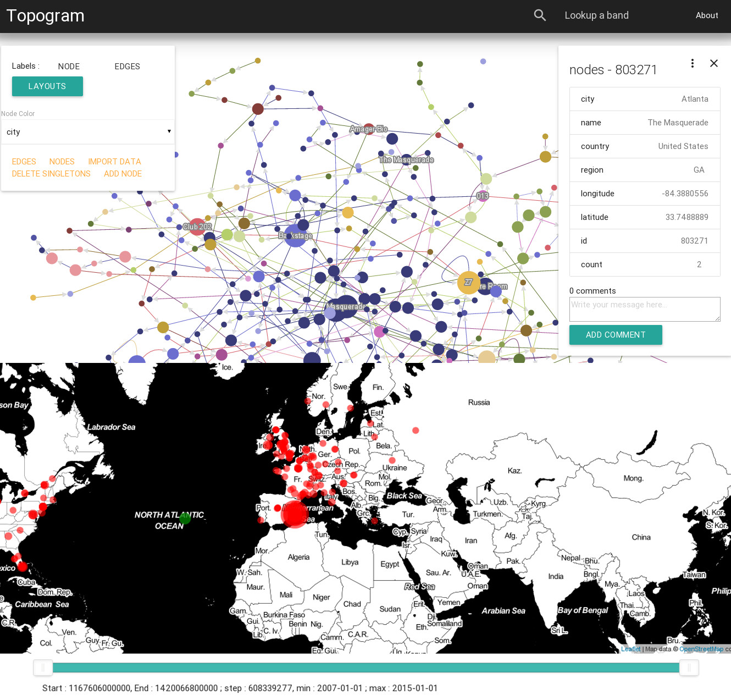The height and width of the screenshot is (700, 731).
Task: Close the nodes - 803271 panel
Action: point(713,63)
